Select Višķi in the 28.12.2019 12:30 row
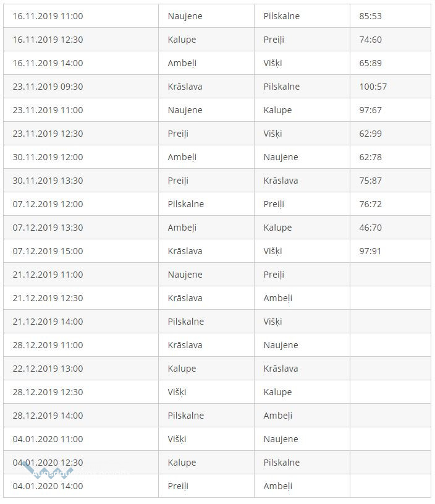 pos(177,392)
